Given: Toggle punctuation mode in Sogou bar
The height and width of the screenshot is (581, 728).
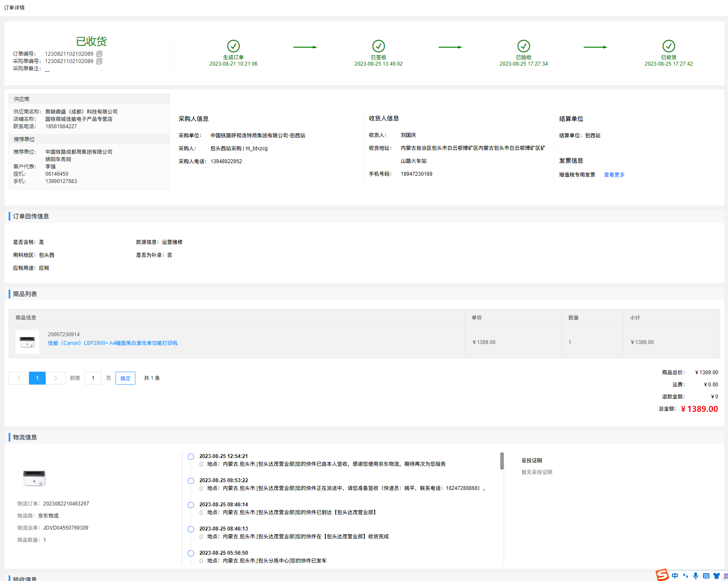Looking at the screenshot, I should click(x=685, y=576).
